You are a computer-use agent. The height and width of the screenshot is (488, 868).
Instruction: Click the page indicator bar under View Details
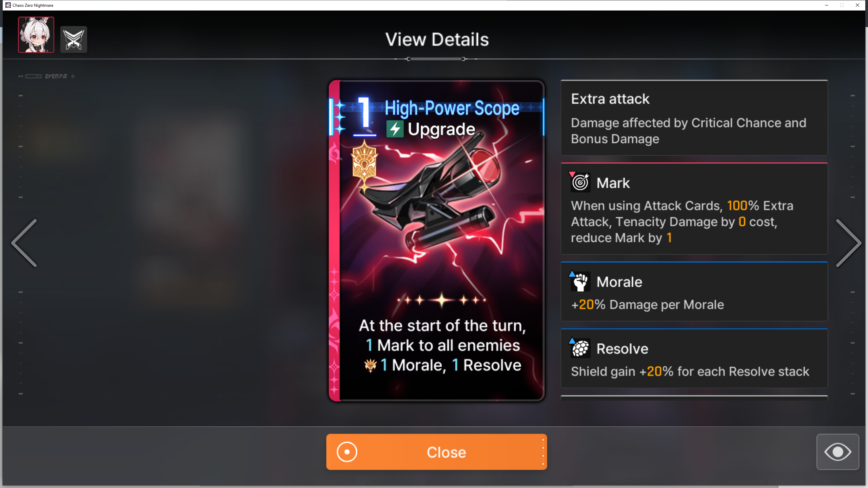click(x=436, y=59)
